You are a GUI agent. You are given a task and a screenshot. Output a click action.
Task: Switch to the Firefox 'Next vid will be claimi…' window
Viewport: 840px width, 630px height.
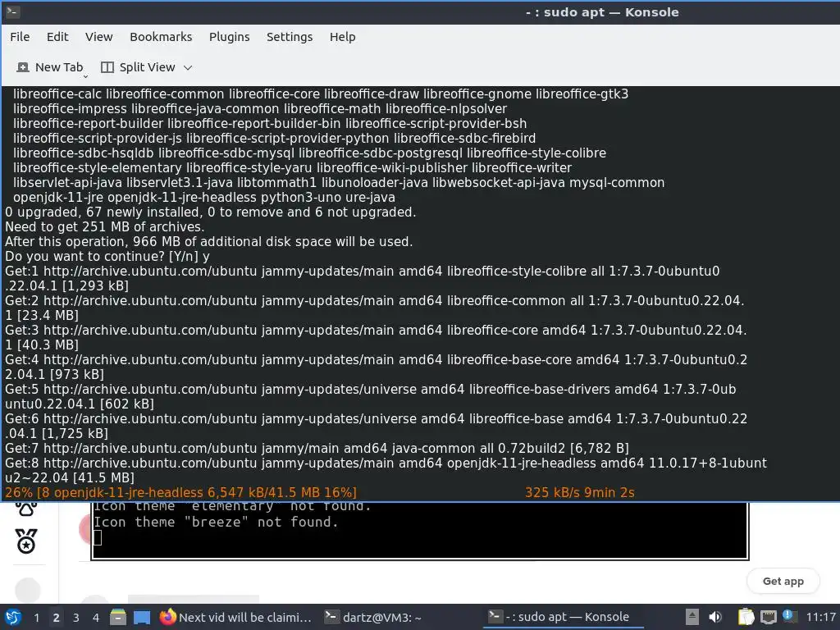(x=235, y=617)
